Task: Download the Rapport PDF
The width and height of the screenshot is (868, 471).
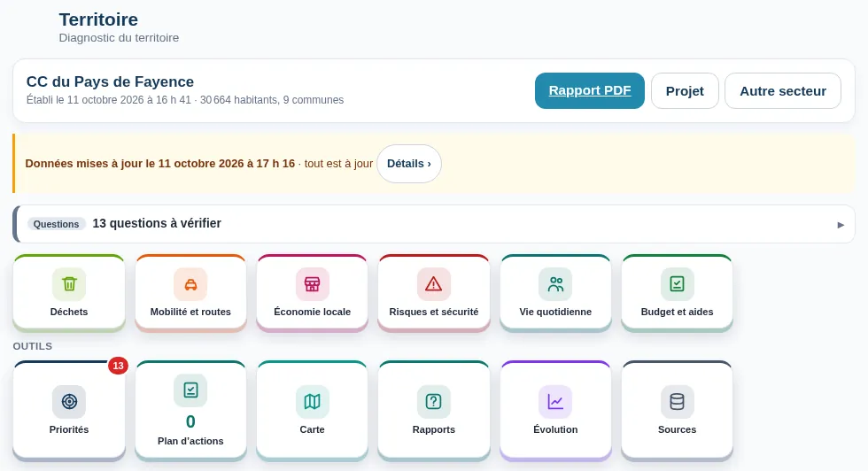Action: pyautogui.click(x=590, y=91)
